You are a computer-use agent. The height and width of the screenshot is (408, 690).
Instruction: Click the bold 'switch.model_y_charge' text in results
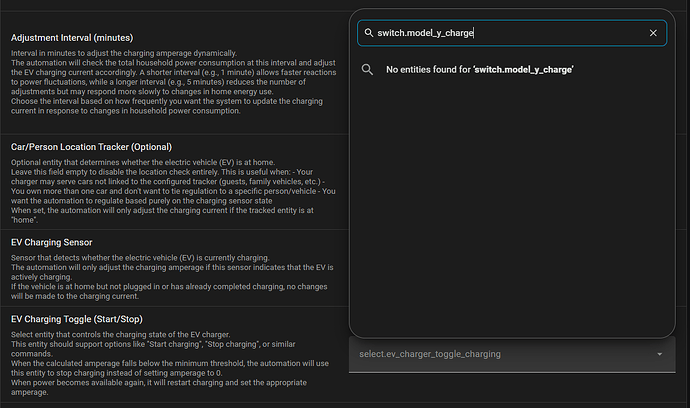pyautogui.click(x=523, y=70)
